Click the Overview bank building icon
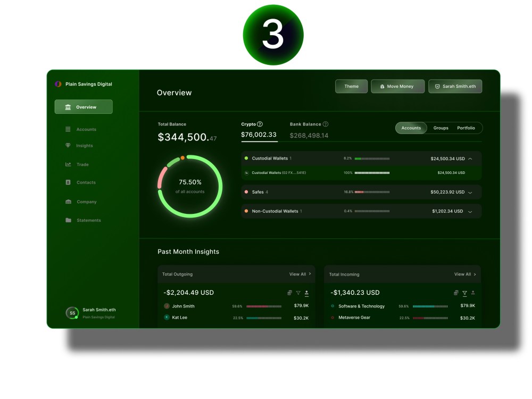 (x=68, y=107)
